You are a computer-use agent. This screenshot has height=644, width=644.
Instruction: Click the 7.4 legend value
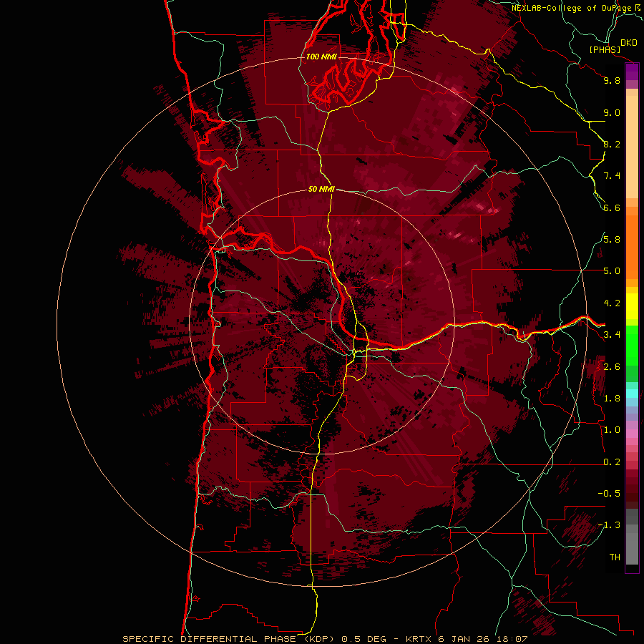pyautogui.click(x=612, y=176)
